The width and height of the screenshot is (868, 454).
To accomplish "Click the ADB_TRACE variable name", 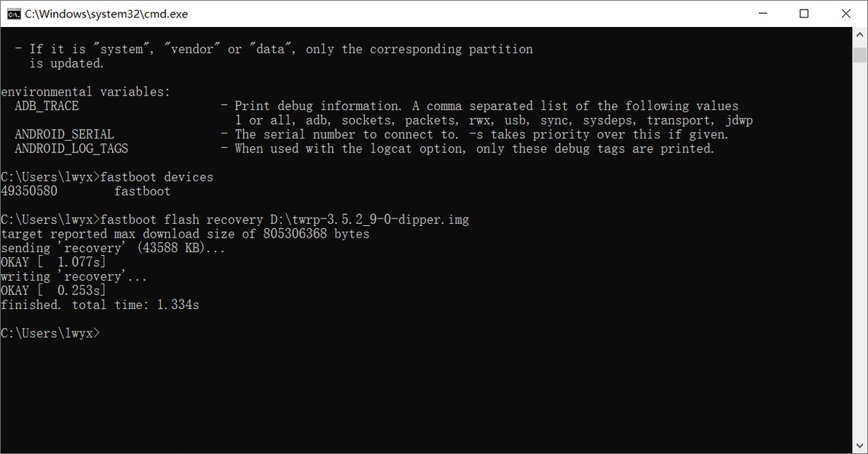I will [47, 106].
